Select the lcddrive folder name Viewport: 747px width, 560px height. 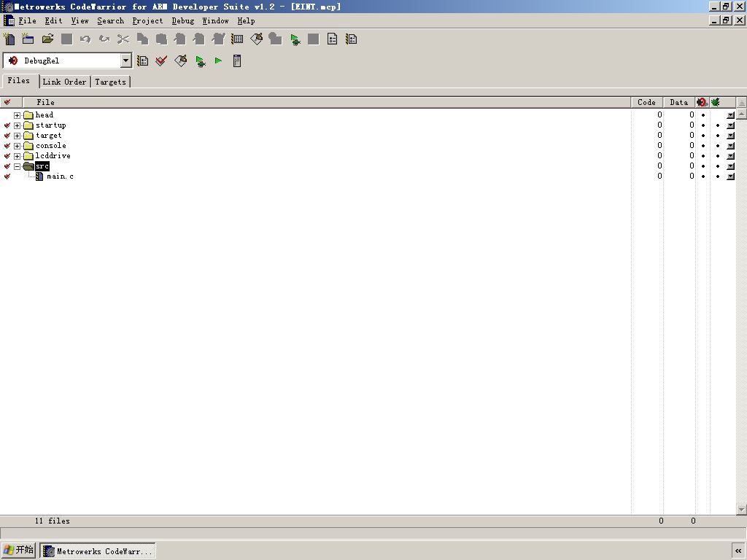(53, 156)
